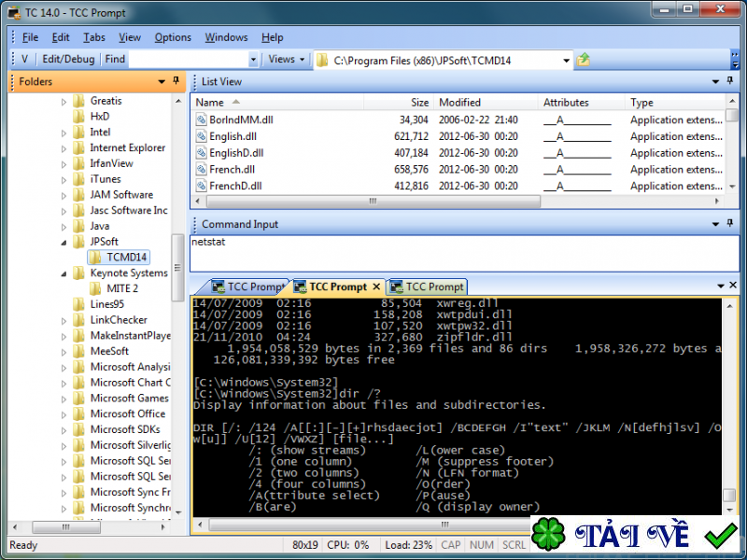747x560 pixels.
Task: Click the MITE 2 folder icon
Action: point(95,288)
